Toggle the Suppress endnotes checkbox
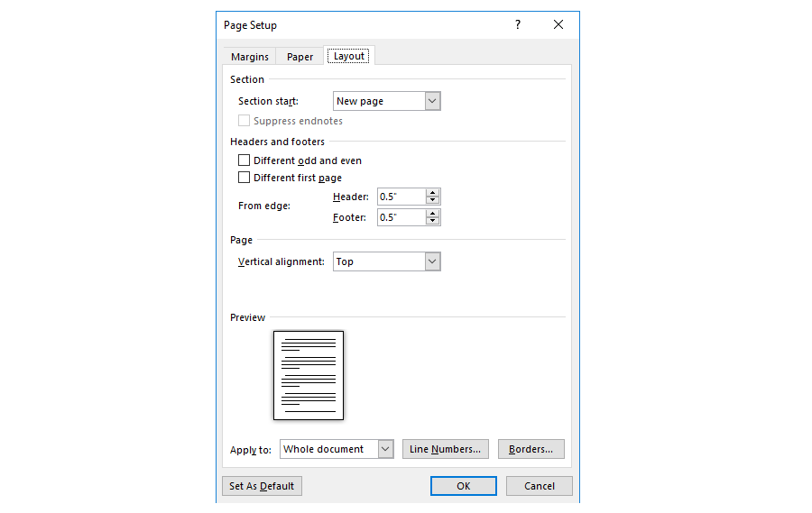The height and width of the screenshot is (513, 812). (x=244, y=121)
